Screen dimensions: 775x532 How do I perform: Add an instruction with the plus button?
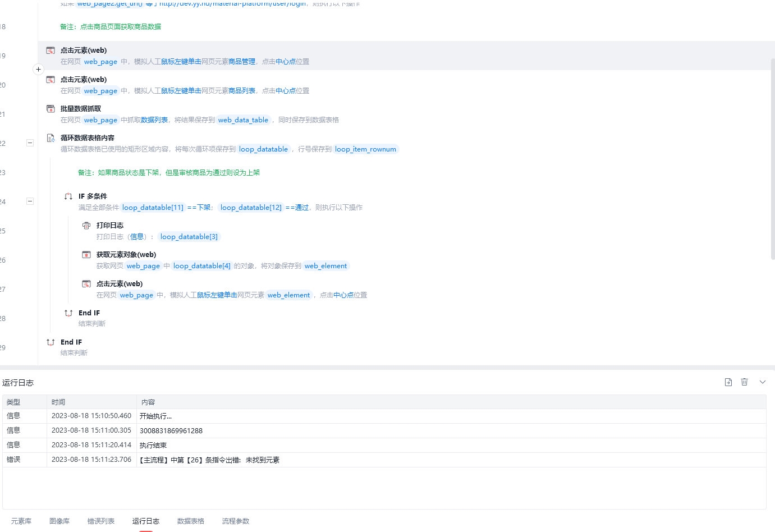38,70
